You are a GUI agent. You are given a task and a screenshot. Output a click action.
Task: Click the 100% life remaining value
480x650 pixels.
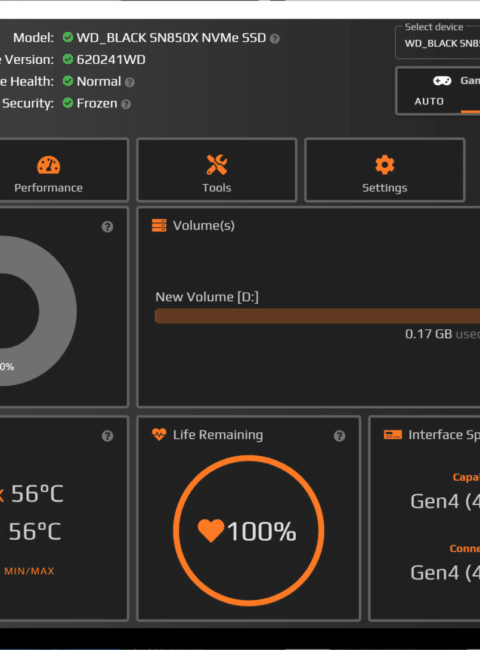(x=262, y=531)
